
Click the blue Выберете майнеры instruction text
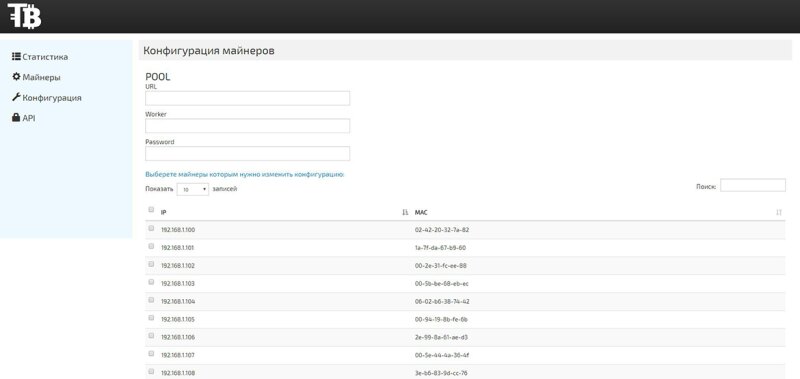pos(245,174)
